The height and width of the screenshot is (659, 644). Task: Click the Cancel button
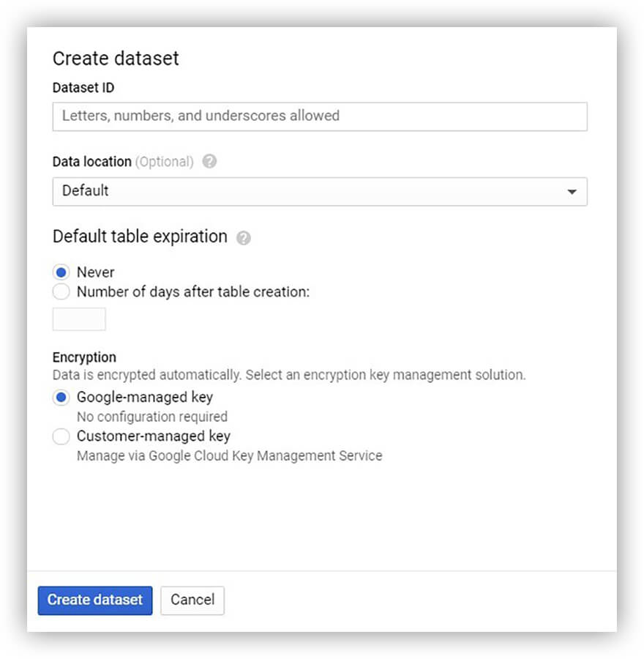tap(192, 600)
